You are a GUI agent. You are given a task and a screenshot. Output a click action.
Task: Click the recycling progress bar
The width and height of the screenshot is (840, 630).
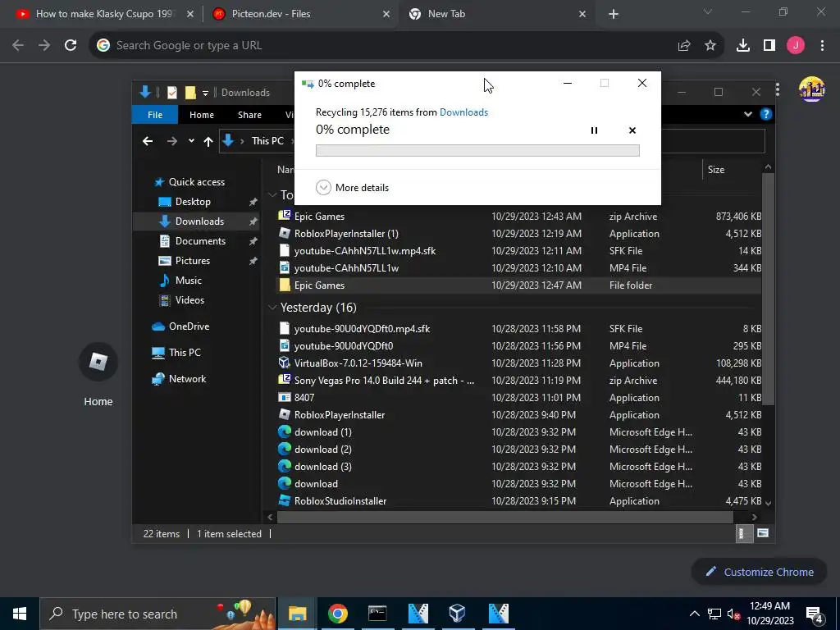point(477,151)
